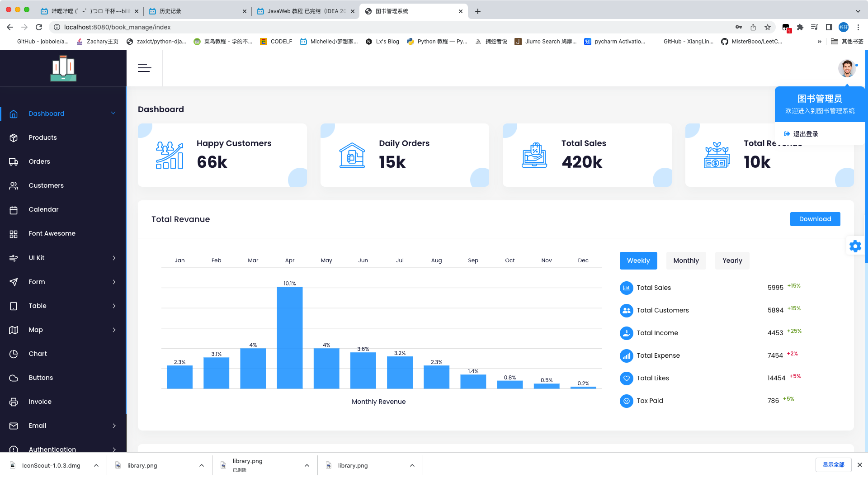This screenshot has width=868, height=478.
Task: Click the user avatar in header
Action: click(847, 68)
